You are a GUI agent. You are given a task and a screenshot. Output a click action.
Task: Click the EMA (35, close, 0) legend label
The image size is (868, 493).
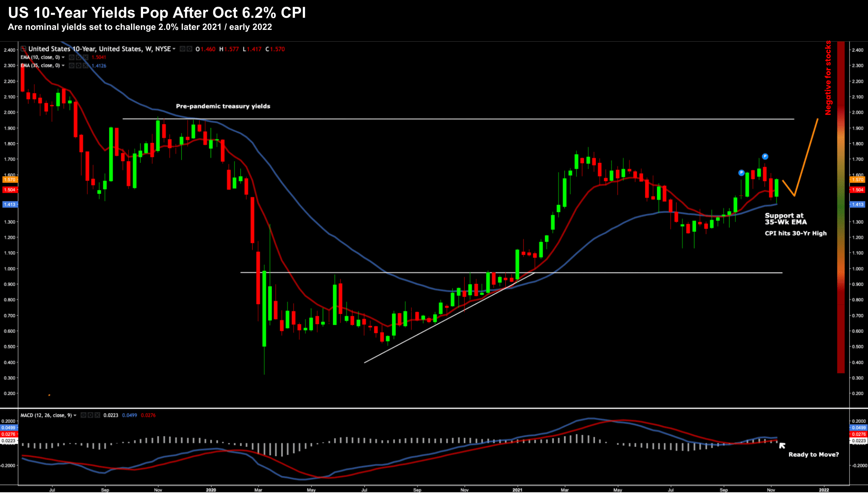tap(40, 65)
